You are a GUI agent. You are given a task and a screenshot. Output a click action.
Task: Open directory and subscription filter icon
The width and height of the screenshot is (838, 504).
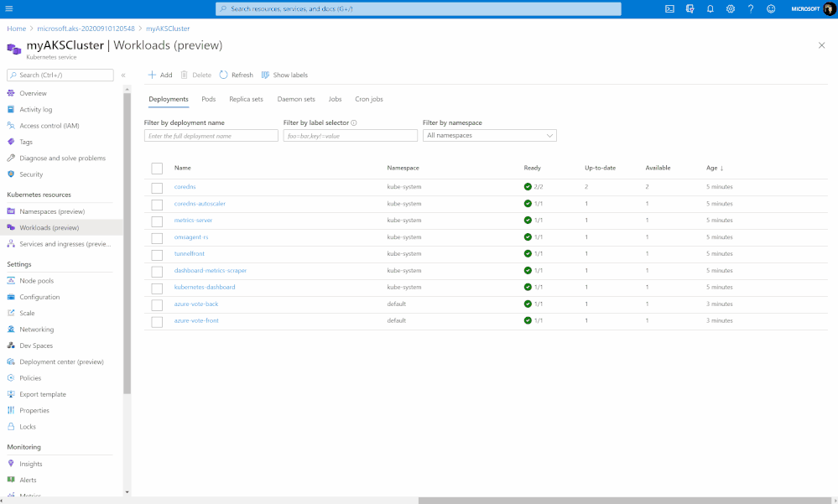(690, 8)
